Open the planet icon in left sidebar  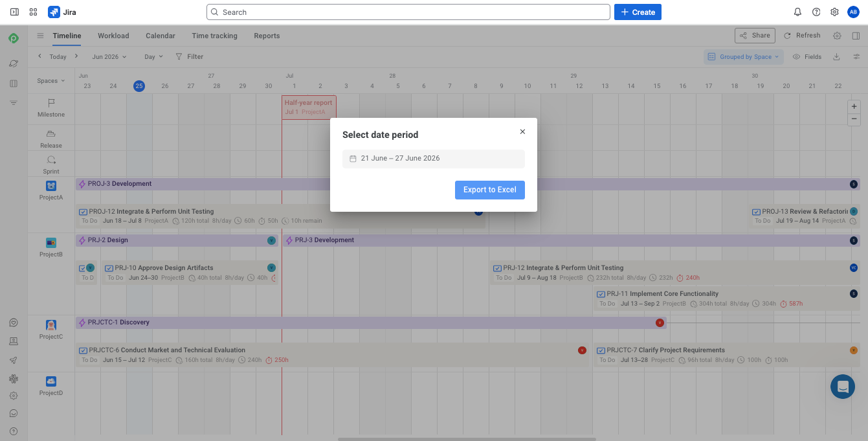click(x=14, y=63)
